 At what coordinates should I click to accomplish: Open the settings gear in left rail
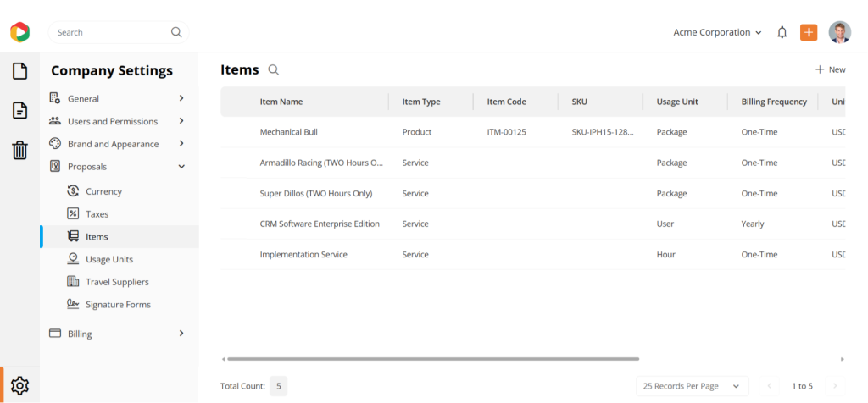click(x=19, y=386)
